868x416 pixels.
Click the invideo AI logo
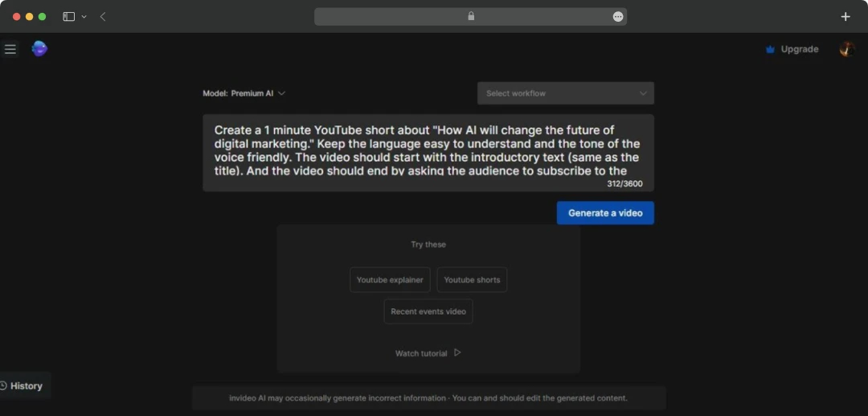[x=39, y=49]
